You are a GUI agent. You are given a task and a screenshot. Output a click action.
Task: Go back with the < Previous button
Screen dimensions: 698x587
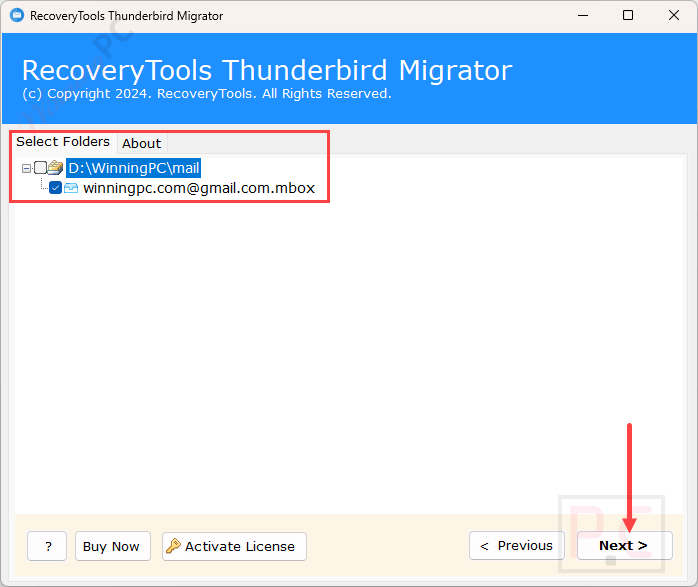516,546
